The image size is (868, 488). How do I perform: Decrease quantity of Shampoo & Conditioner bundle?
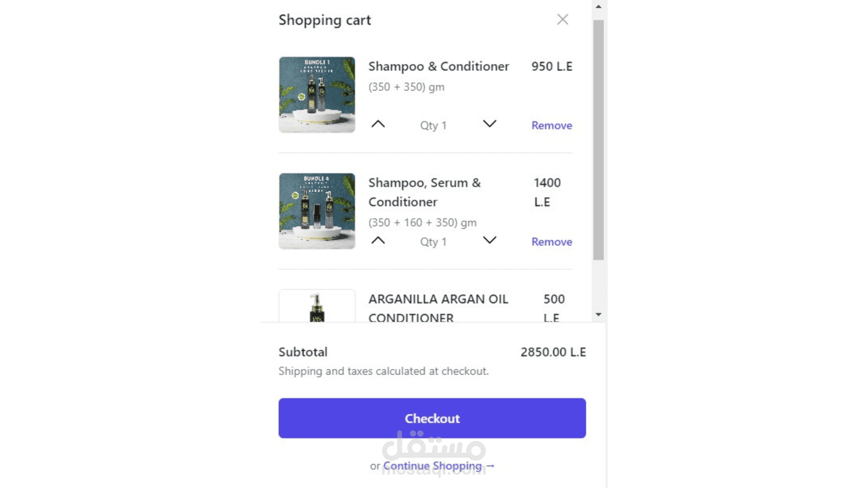[490, 124]
